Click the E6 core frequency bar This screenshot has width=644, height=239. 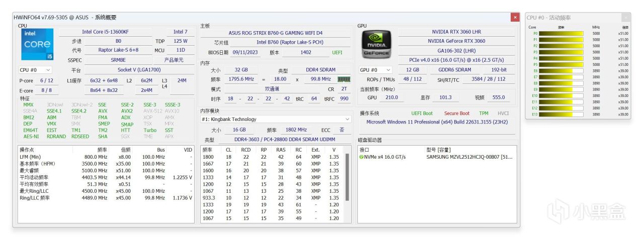561,71
